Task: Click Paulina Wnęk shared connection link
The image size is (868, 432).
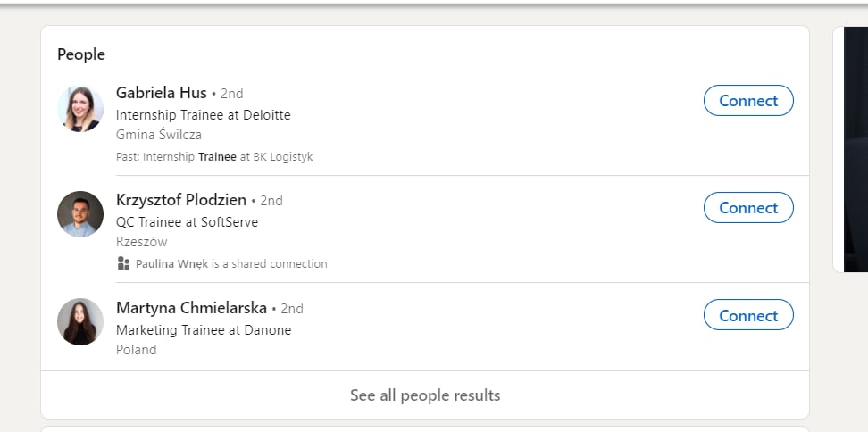Action: click(x=172, y=264)
